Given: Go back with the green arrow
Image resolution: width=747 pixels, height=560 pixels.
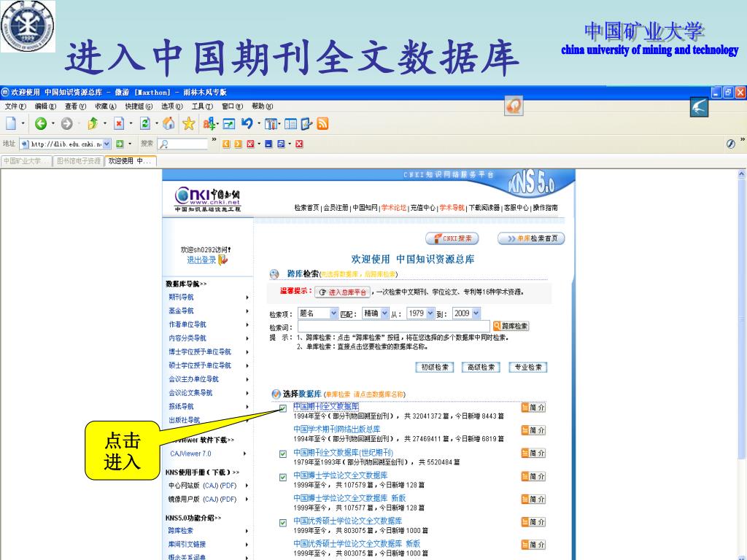Looking at the screenshot, I should [41, 124].
